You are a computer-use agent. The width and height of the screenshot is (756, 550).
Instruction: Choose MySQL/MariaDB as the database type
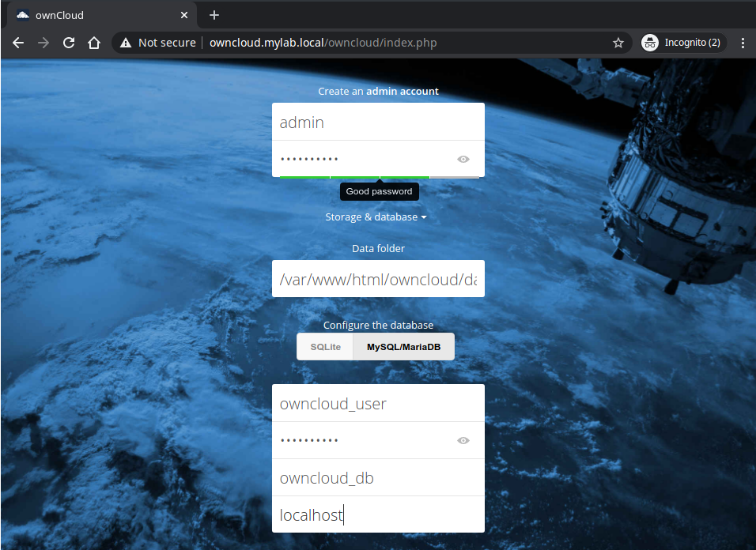404,347
